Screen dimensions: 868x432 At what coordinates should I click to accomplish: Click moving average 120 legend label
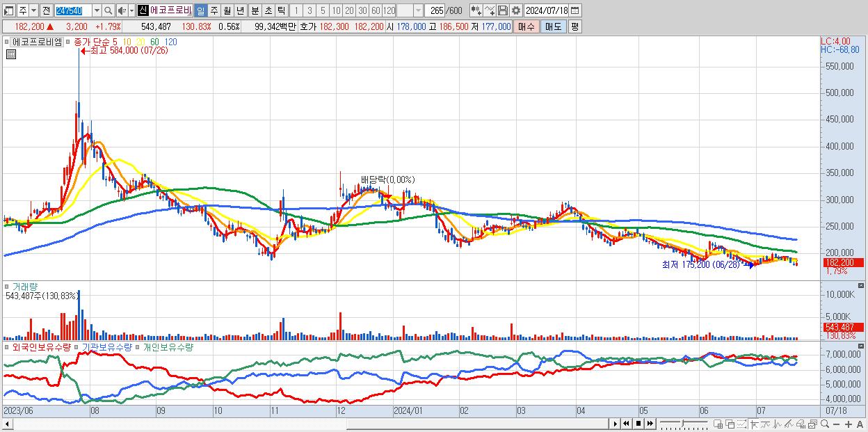pyautogui.click(x=170, y=42)
